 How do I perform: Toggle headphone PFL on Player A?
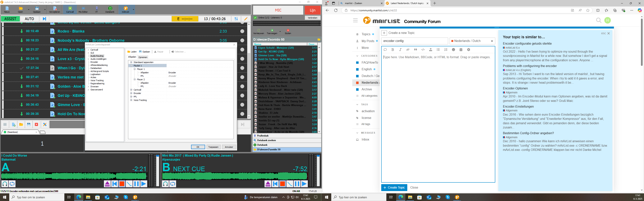5,184
